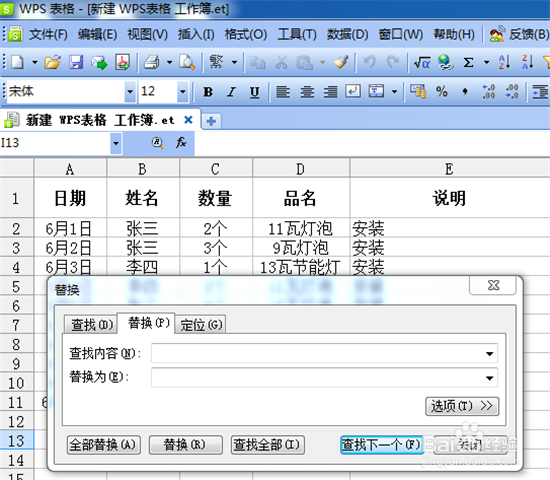Screen dimensions: 550x480
Task: Toggle Bold formatting
Action: [x=208, y=92]
